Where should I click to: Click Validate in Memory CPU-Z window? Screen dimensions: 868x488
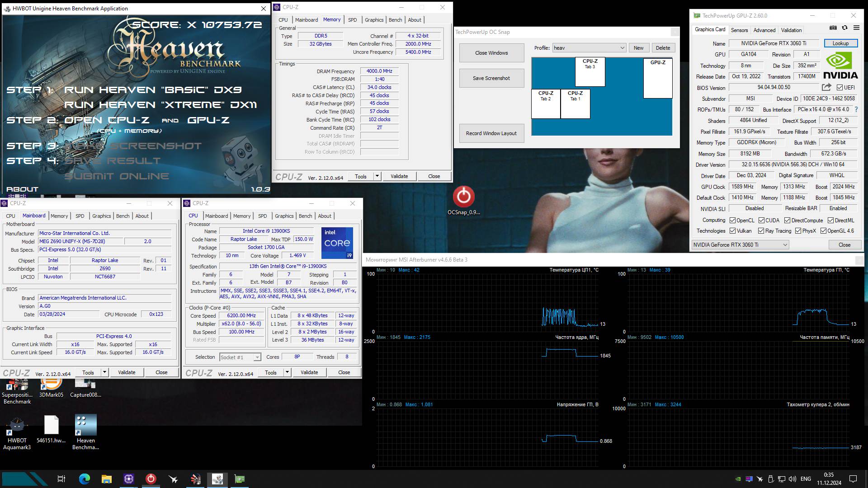click(399, 176)
